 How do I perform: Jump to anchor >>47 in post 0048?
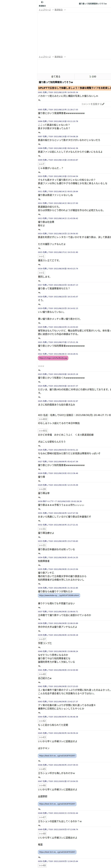42,818
